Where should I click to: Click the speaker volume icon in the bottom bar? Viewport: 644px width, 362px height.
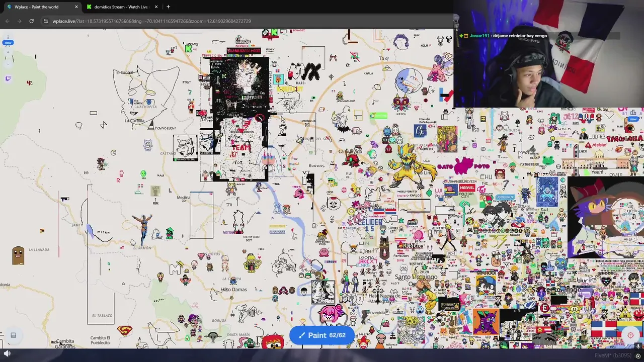(x=8, y=354)
